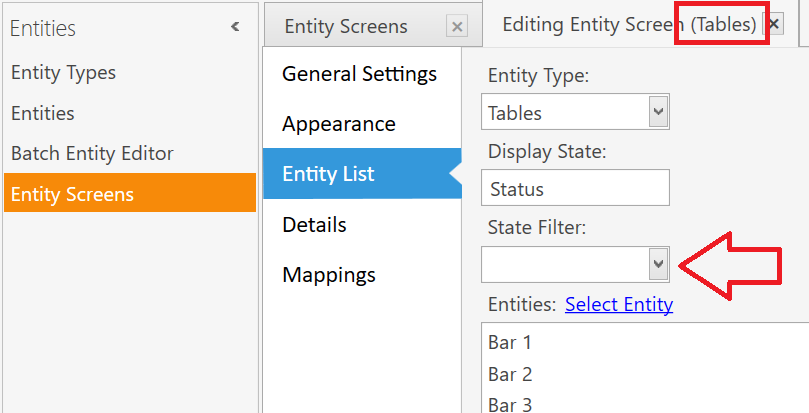Viewport: 809px width, 413px height.
Task: Go to the Appearance section
Action: (339, 124)
